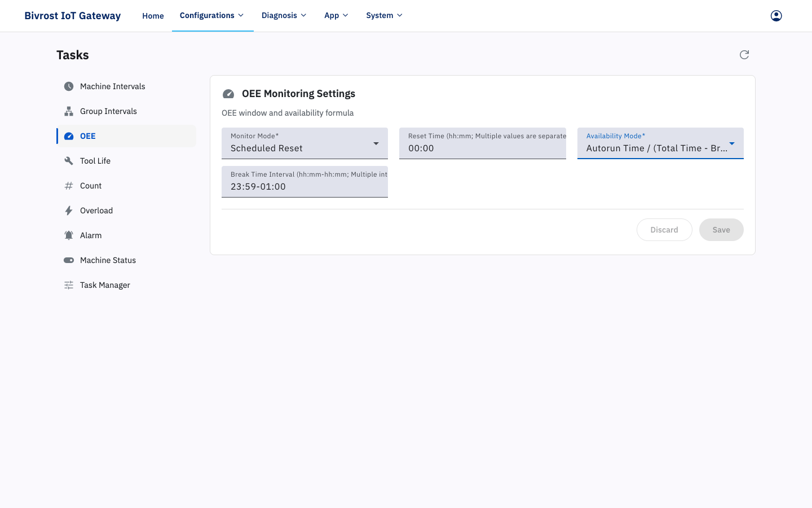Select Alarm in sidebar
This screenshot has width=812, height=508.
pos(126,235)
